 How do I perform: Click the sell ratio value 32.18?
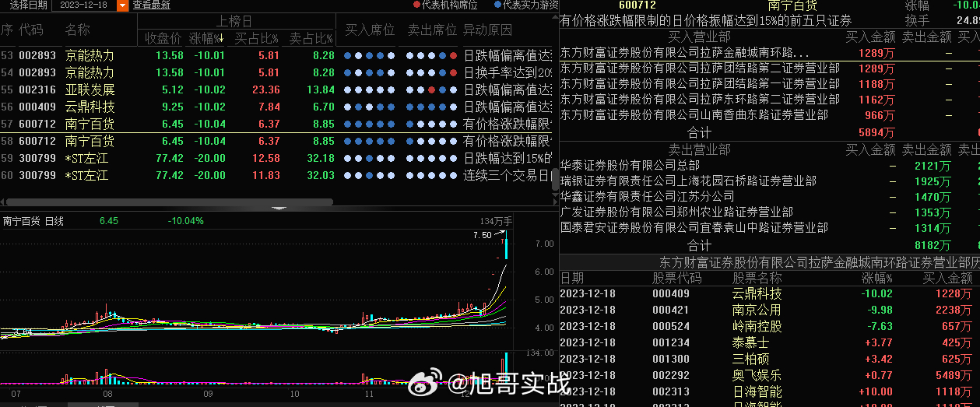coord(321,158)
